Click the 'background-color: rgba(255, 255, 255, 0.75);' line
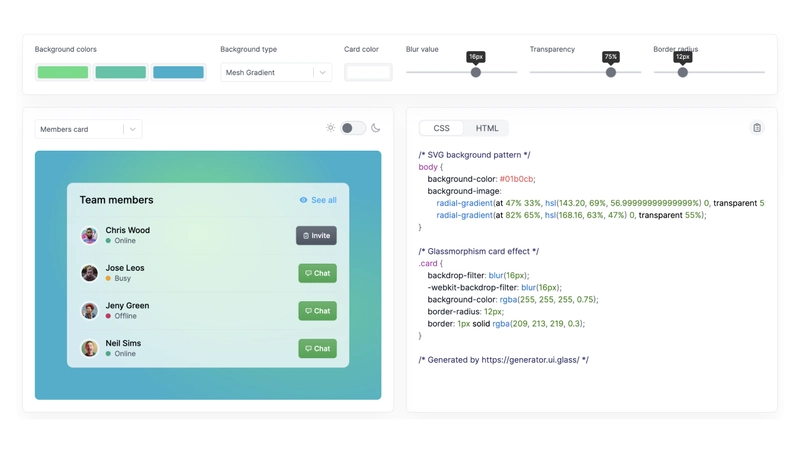 [513, 299]
